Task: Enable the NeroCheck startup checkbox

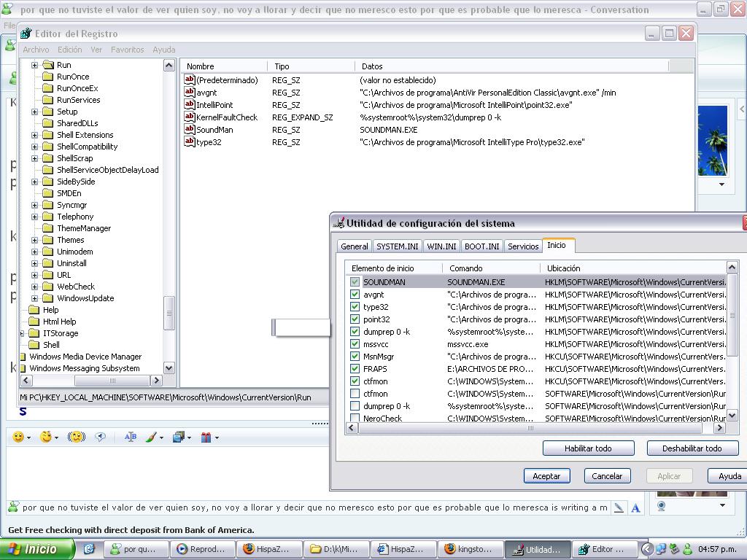Action: coord(355,419)
